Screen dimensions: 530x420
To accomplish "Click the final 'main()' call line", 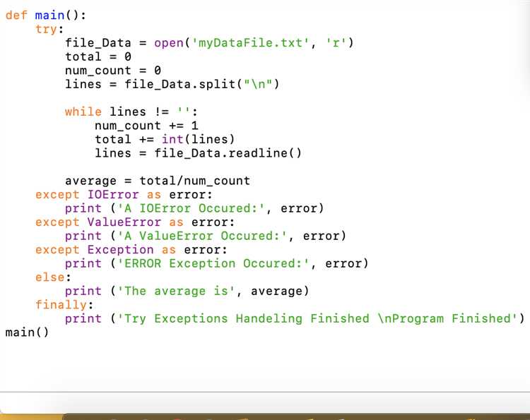I will 27,332.
